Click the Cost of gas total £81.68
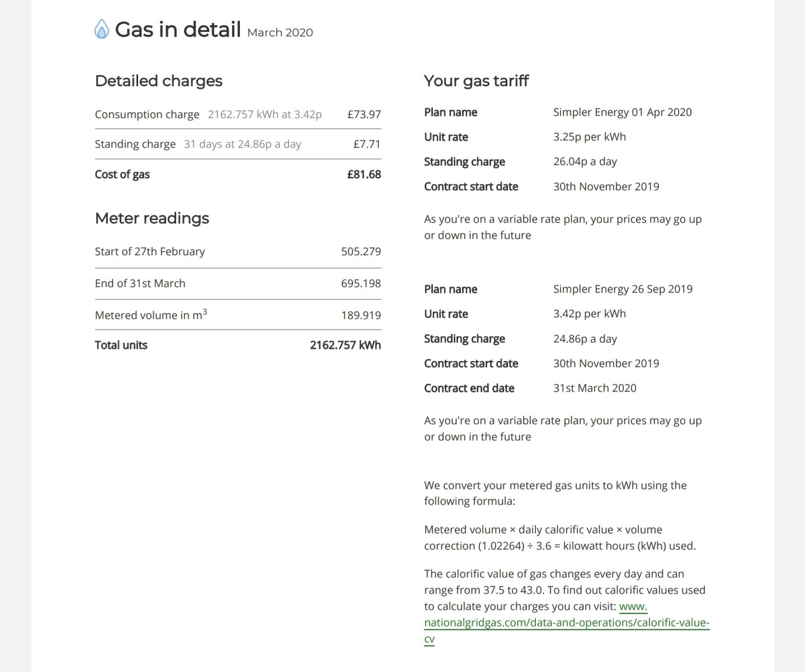This screenshot has width=805, height=672. (x=364, y=174)
